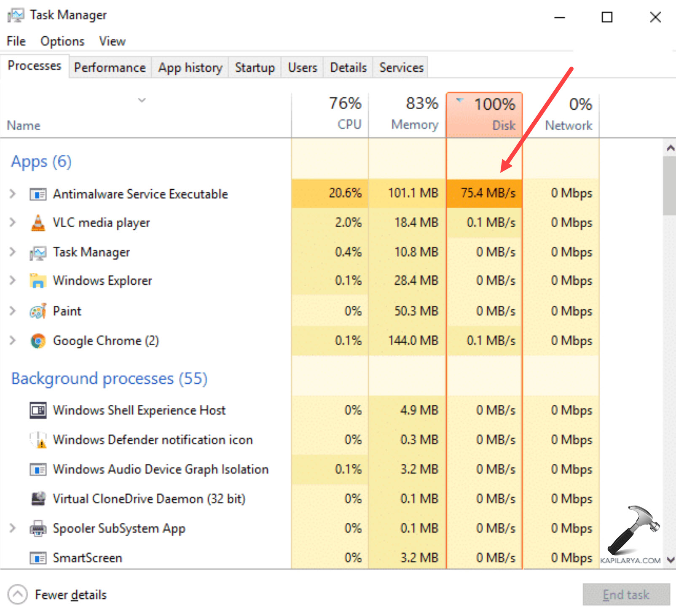Image resolution: width=676 pixels, height=616 pixels.
Task: Open the File menu
Action: coord(16,41)
